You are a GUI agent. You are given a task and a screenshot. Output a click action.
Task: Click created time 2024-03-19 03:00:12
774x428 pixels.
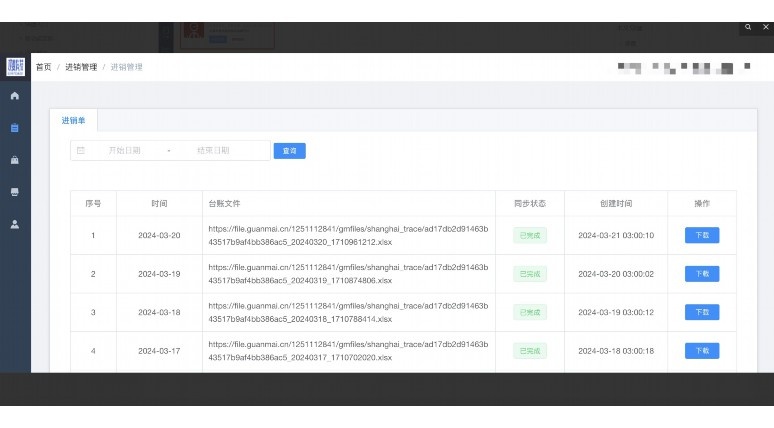click(x=616, y=312)
